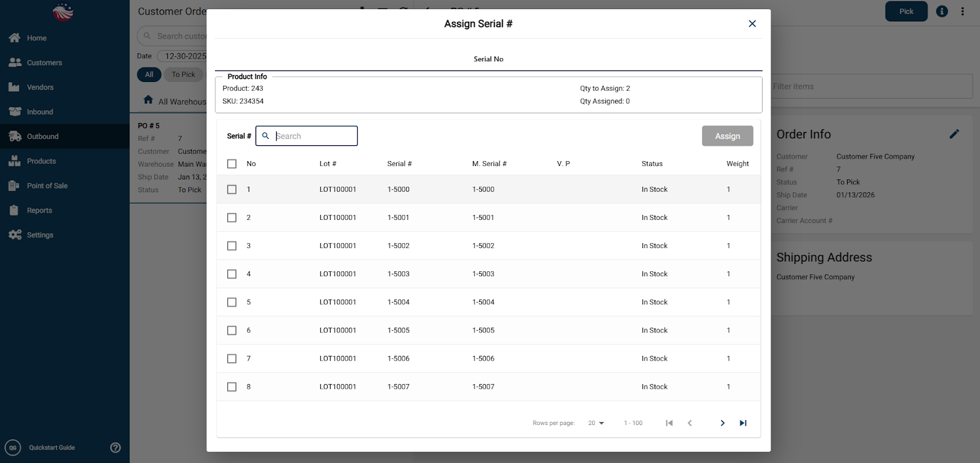Click the Reports clipboard icon

(15, 210)
